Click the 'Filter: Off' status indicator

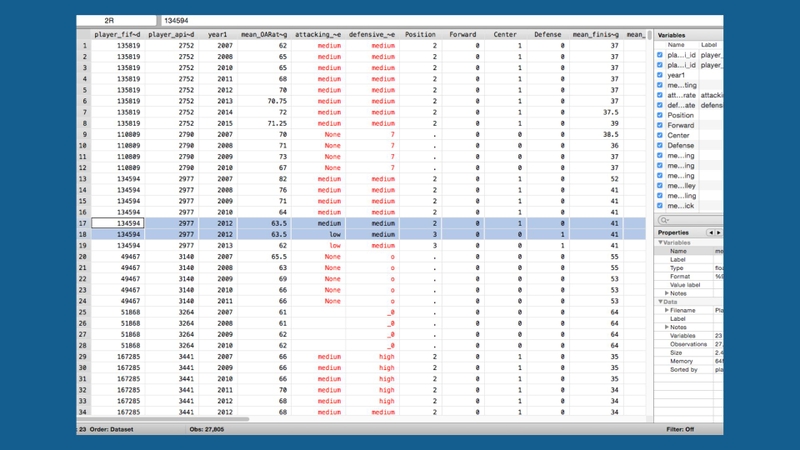[x=680, y=430]
